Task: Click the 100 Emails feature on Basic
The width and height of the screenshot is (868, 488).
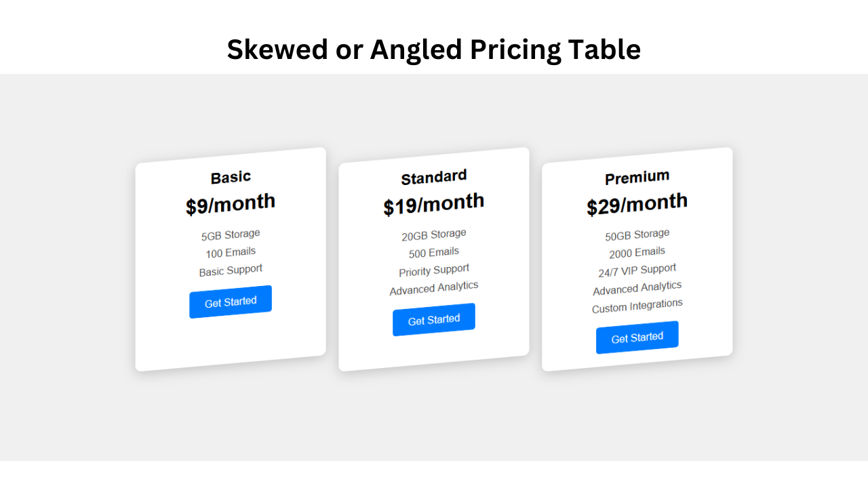Action: pos(230,251)
